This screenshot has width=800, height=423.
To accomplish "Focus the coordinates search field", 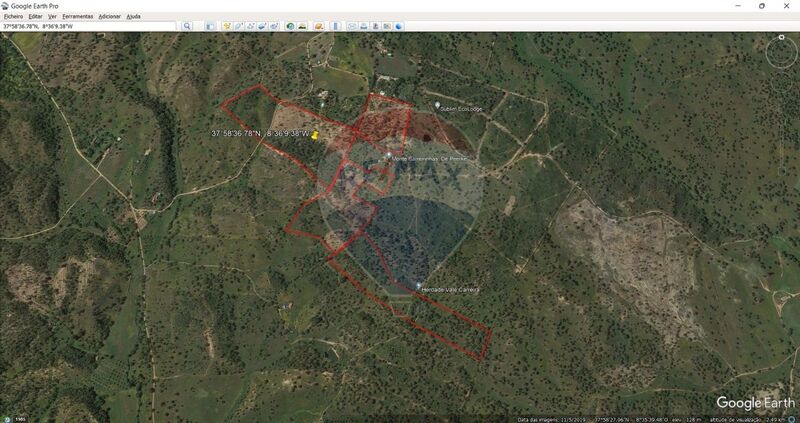I will coord(89,26).
